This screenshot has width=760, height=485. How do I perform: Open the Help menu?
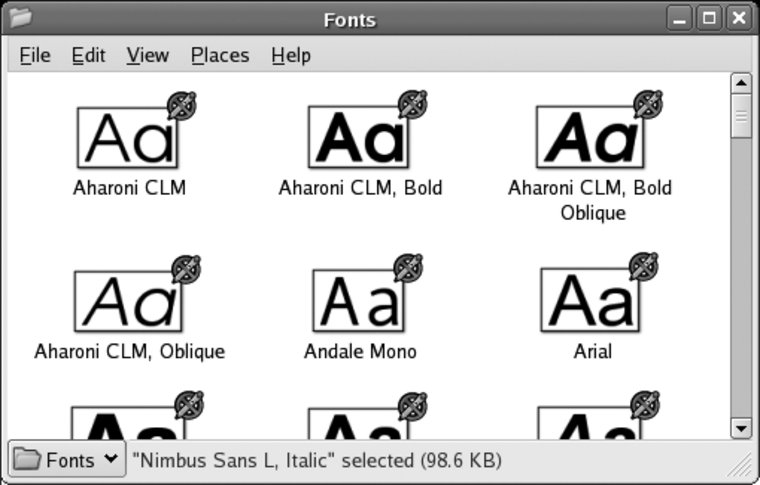tap(290, 56)
